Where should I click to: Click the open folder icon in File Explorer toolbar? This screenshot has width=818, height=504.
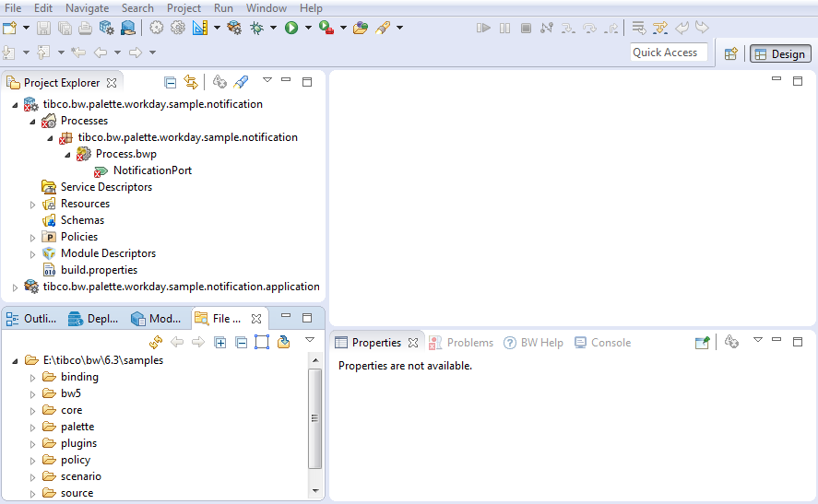coord(283,342)
